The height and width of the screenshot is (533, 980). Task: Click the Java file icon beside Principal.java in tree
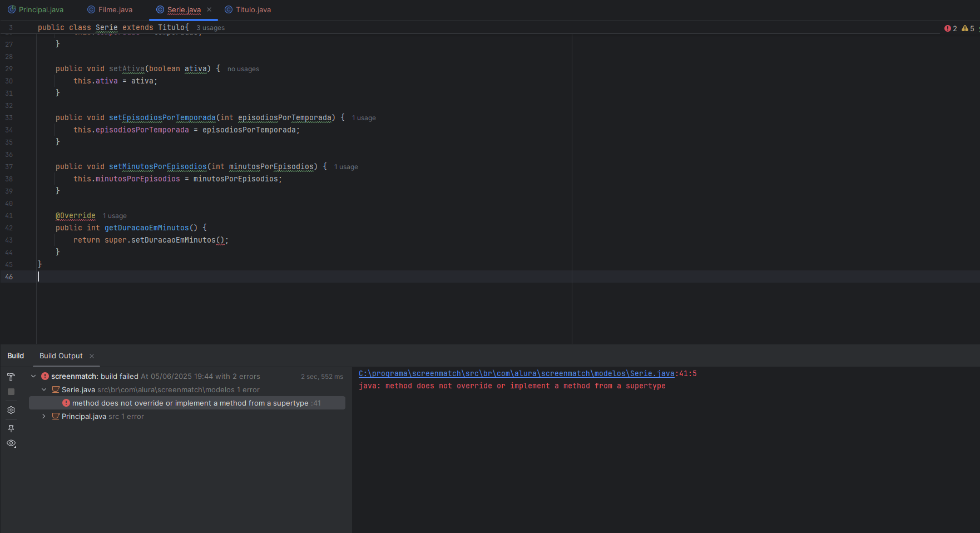click(56, 417)
